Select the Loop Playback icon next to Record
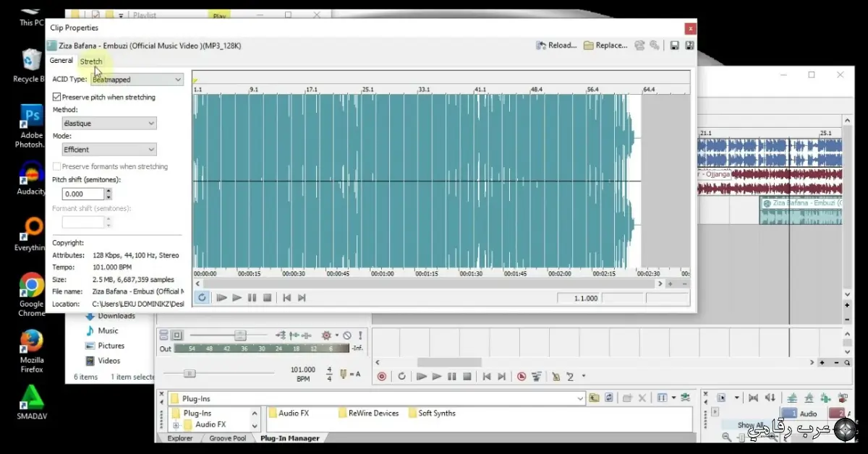 [x=402, y=376]
